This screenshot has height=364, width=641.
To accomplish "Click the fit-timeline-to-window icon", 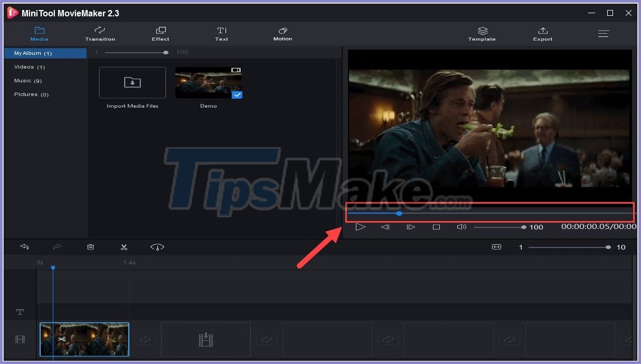I will [496, 247].
